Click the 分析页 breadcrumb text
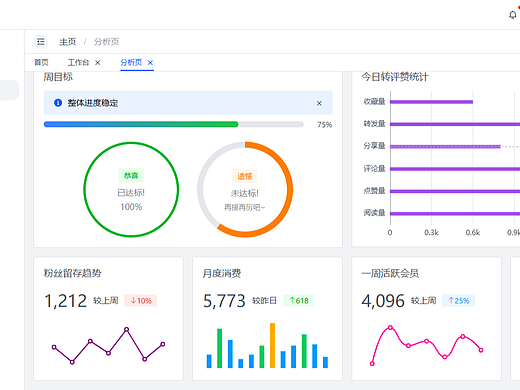Image resolution: width=520 pixels, height=390 pixels. 106,42
